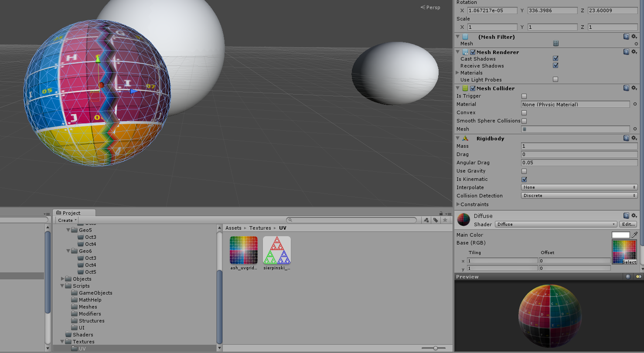Click the Diffuse material sphere icon
The image size is (644, 353).
[x=463, y=220]
